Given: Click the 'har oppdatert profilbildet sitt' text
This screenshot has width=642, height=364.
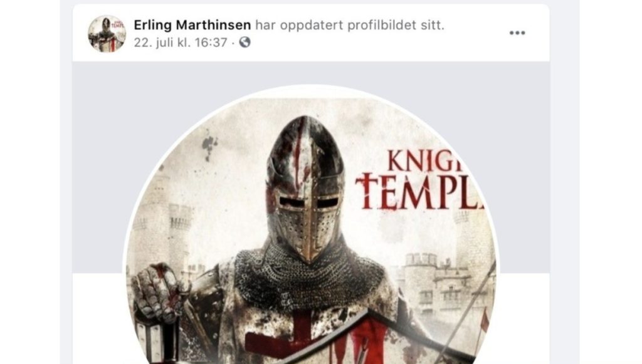Looking at the screenshot, I should (x=350, y=25).
